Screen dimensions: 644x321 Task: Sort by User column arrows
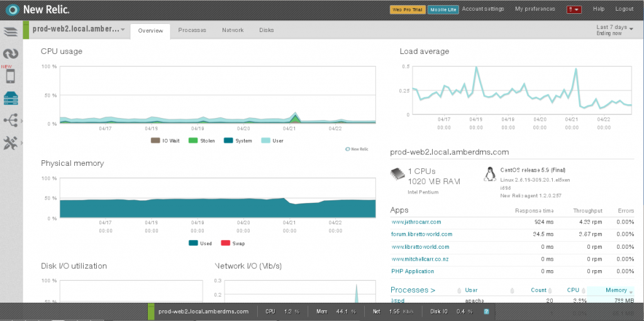coord(512,291)
